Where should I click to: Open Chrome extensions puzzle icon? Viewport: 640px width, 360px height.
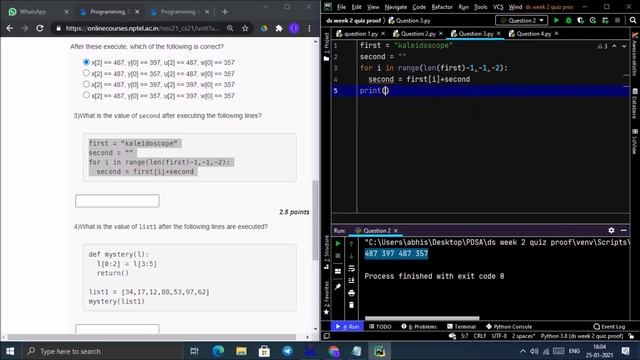point(279,28)
